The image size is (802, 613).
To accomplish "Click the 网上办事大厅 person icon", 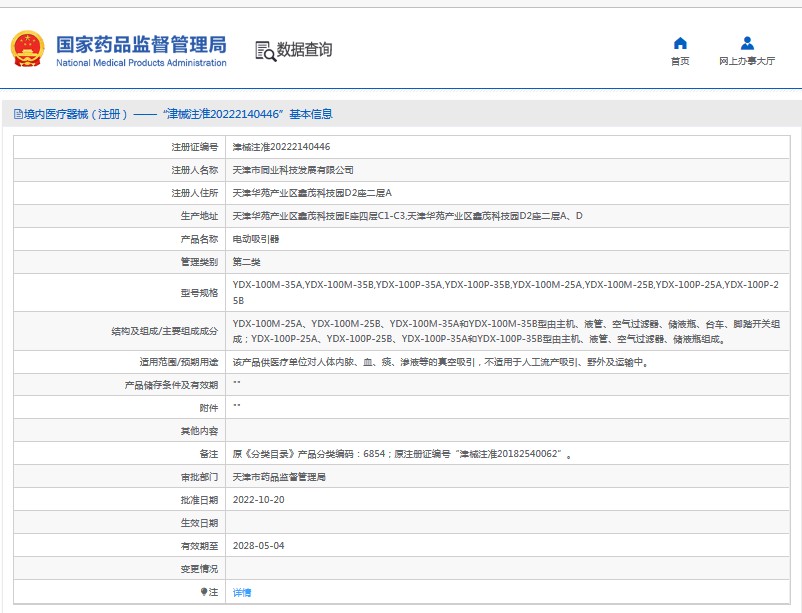I will 747,43.
